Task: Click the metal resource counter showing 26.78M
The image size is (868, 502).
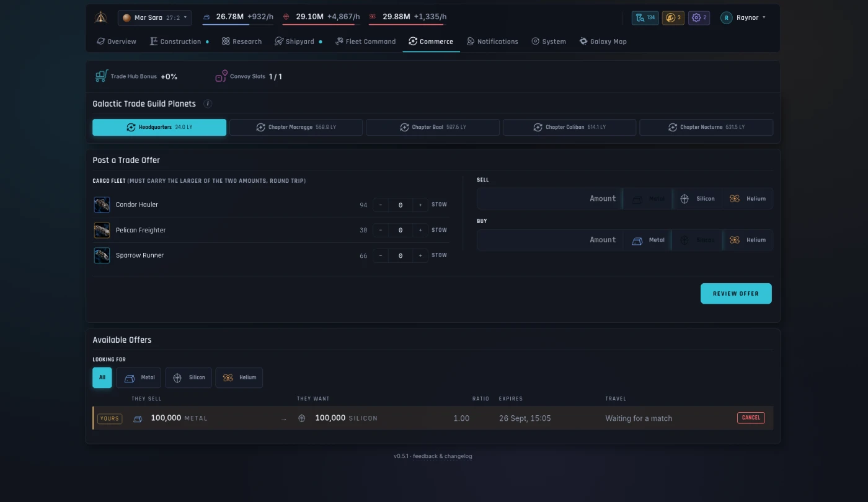Action: pyautogui.click(x=238, y=17)
